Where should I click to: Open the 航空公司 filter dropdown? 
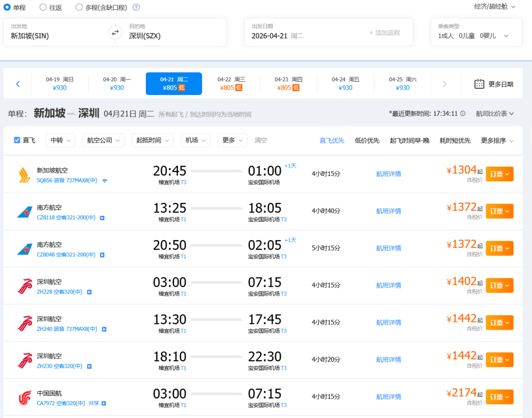coord(103,140)
